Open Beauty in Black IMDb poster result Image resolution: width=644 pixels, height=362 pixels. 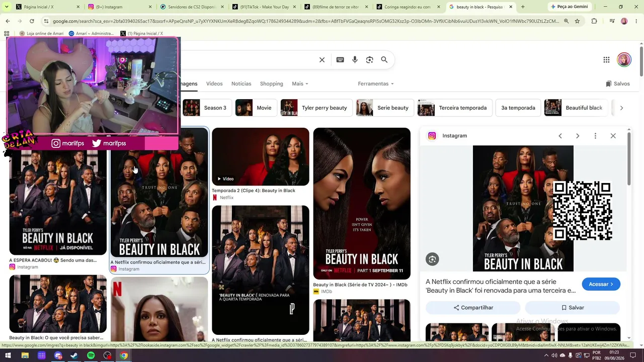click(x=362, y=204)
